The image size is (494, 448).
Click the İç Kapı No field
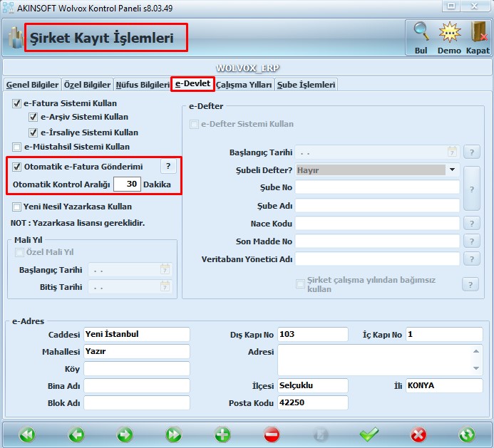point(444,334)
